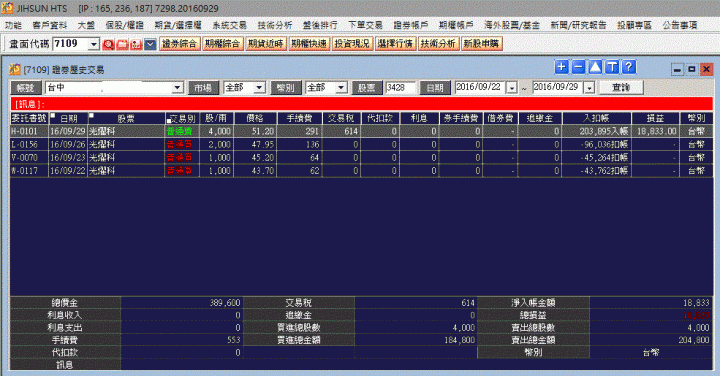The image size is (720, 376).
Task: Click the blue plus icon in panel header
Action: pos(561,67)
